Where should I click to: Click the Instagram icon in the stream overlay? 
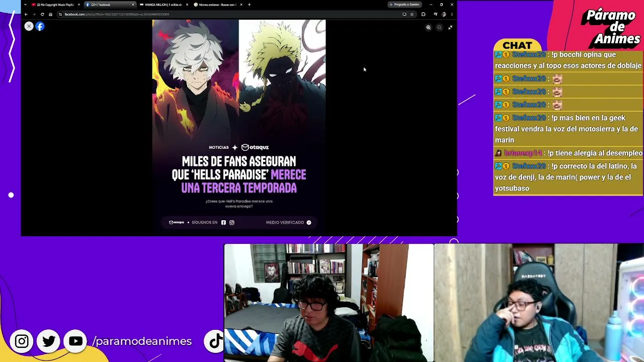[x=22, y=341]
